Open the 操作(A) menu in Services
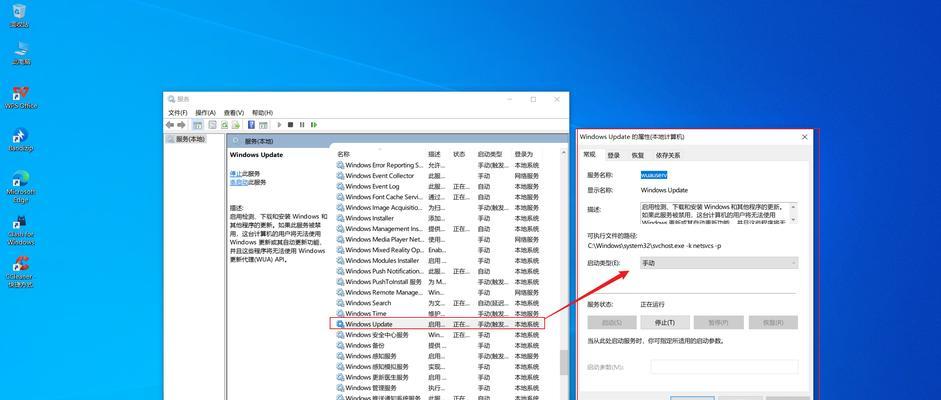This screenshot has width=941, height=400. [x=206, y=112]
